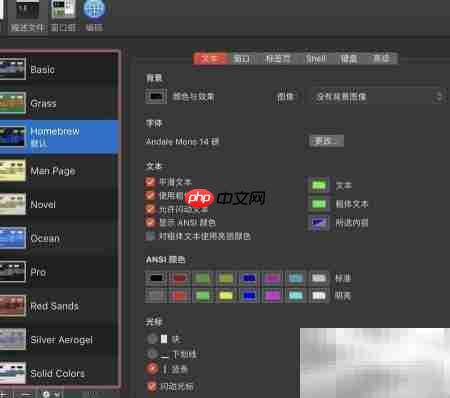Click the standard green ANSI swatch
450x398 pixels.
pyautogui.click(x=202, y=278)
